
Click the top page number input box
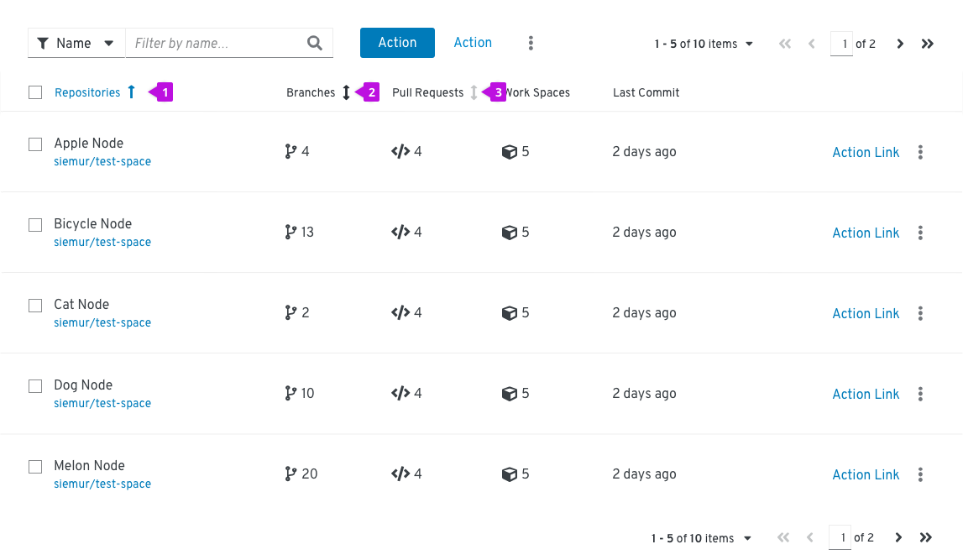click(841, 44)
